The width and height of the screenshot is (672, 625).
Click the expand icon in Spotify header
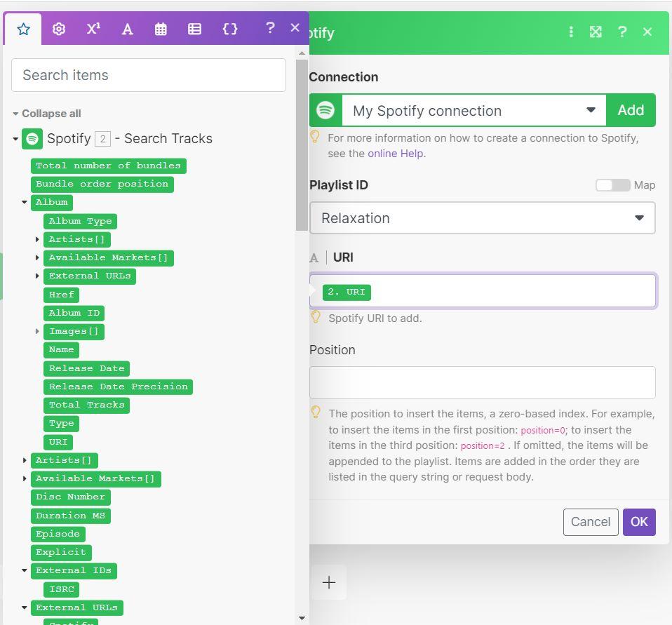596,32
